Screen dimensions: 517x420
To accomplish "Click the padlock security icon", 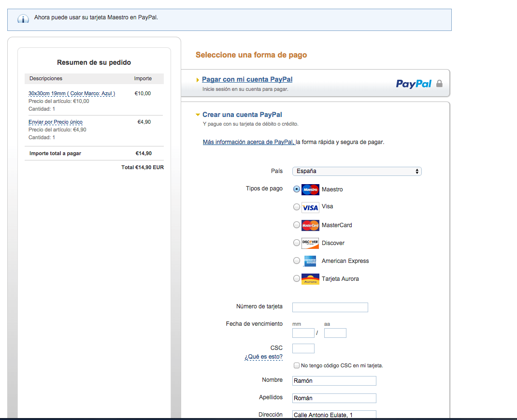I will [439, 84].
